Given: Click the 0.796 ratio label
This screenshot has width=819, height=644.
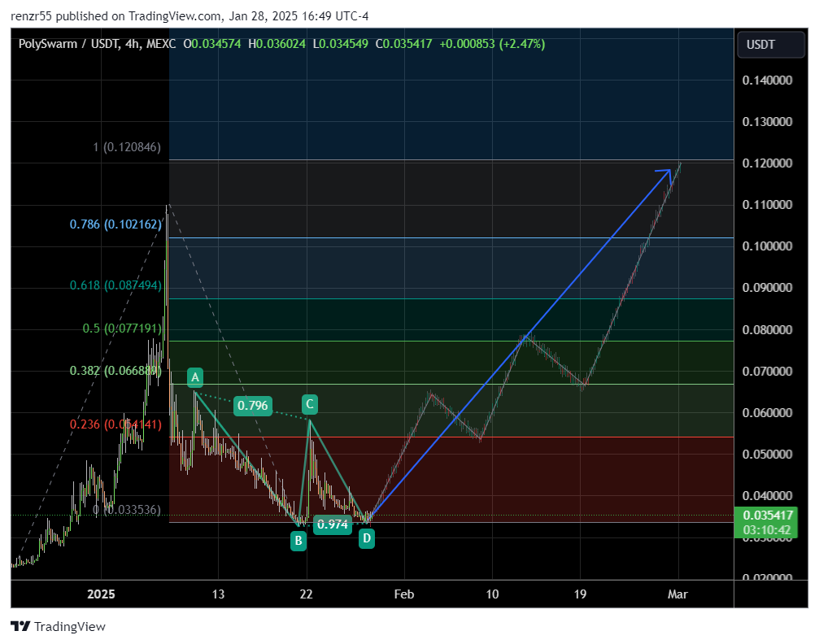Looking at the screenshot, I should (252, 405).
